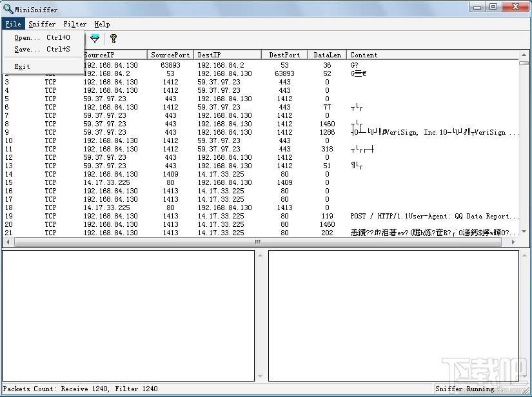The image size is (532, 397).
Task: Minimize the MiniSniffer window
Action: pyautogui.click(x=477, y=7)
